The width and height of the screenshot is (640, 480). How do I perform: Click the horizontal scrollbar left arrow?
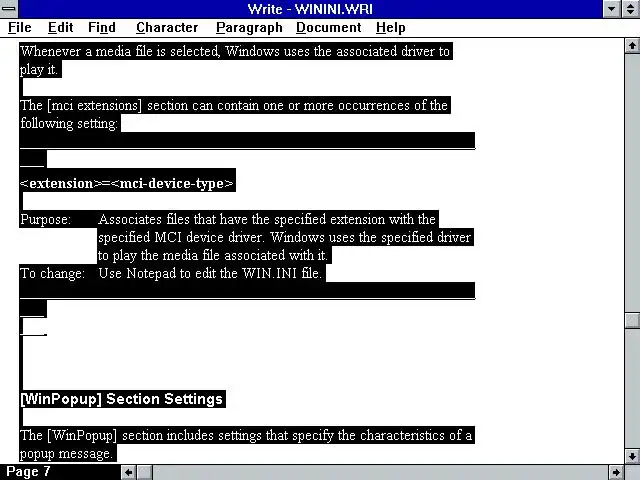(x=129, y=472)
